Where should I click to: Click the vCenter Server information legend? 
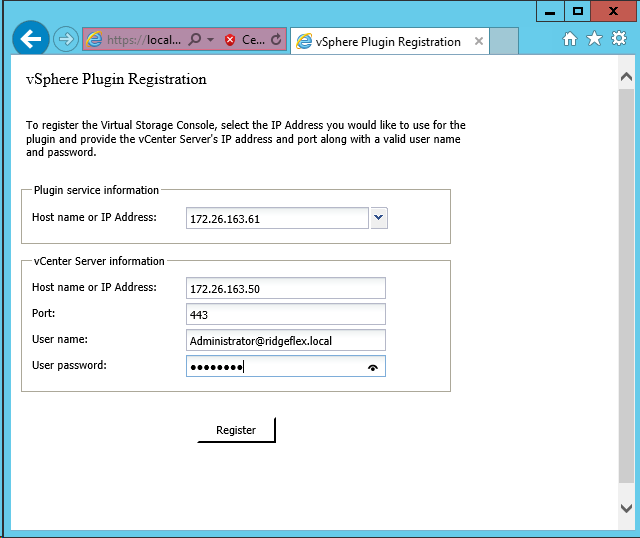[99, 261]
